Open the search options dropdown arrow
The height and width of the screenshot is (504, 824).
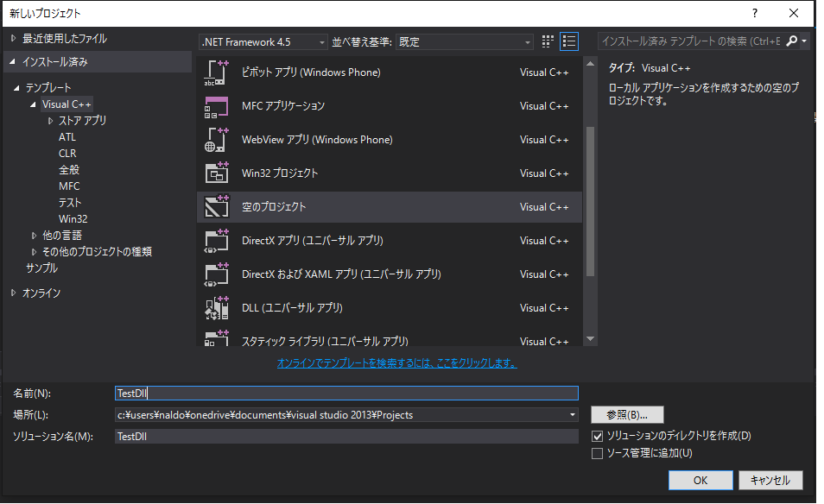[x=804, y=41]
